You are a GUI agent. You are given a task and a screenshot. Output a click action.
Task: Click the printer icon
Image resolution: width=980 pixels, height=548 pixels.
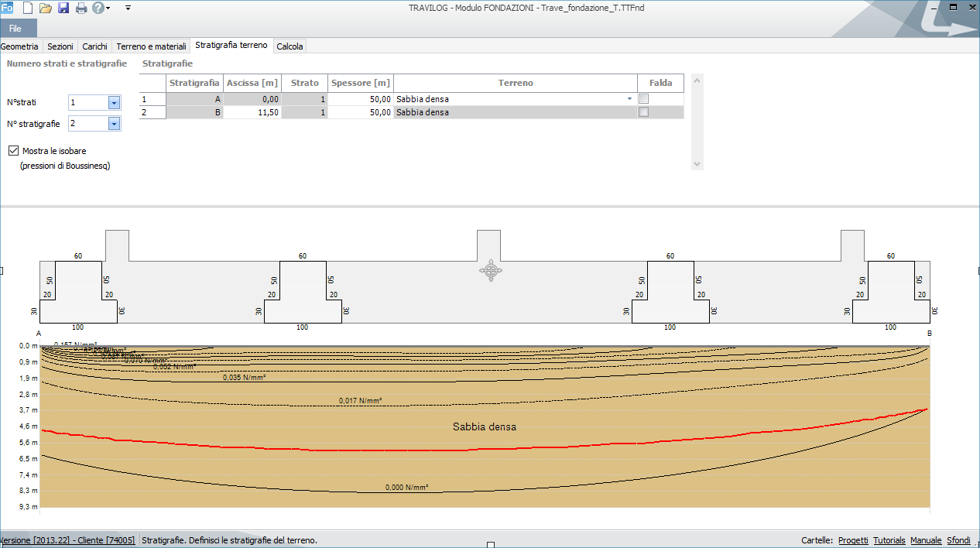(x=81, y=9)
